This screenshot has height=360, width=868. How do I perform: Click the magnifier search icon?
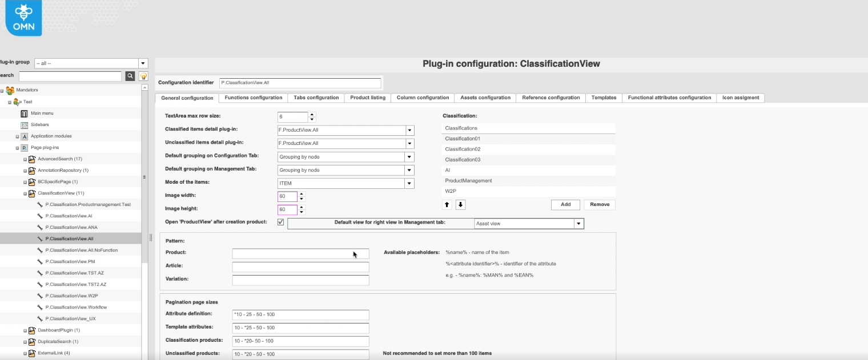point(130,76)
